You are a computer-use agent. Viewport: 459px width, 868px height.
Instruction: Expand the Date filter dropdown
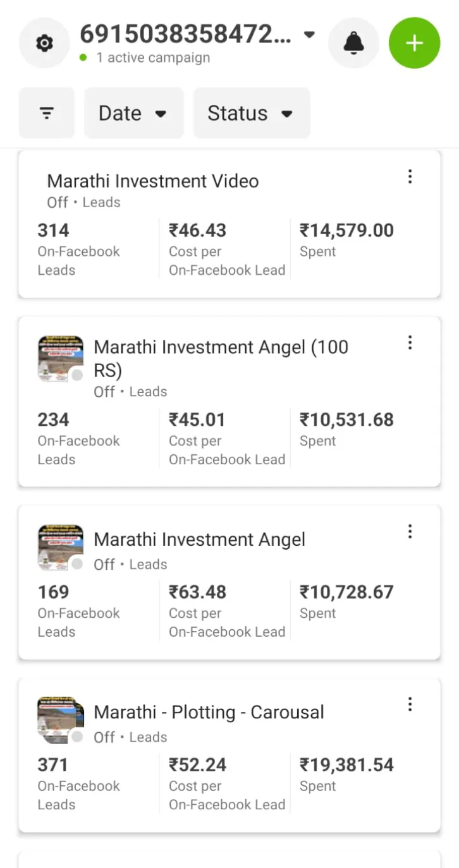point(133,113)
